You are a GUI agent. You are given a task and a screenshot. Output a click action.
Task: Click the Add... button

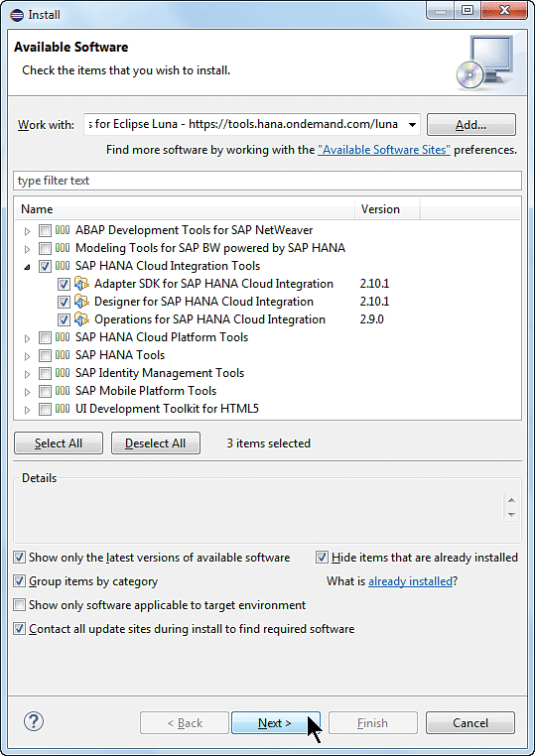[471, 125]
